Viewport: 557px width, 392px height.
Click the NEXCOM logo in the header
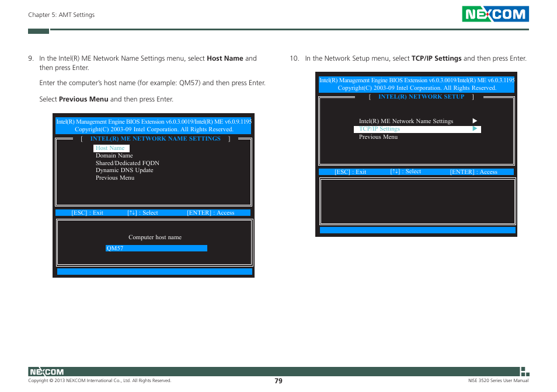click(x=495, y=14)
